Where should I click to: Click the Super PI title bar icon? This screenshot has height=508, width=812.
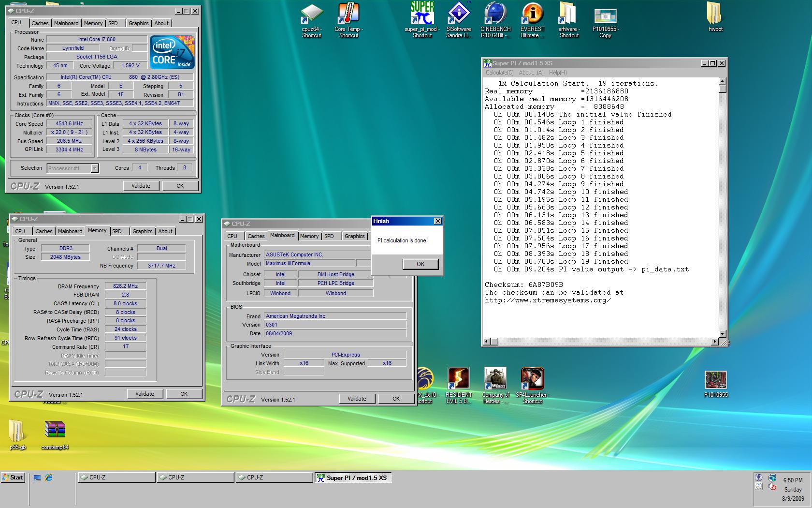[x=487, y=63]
